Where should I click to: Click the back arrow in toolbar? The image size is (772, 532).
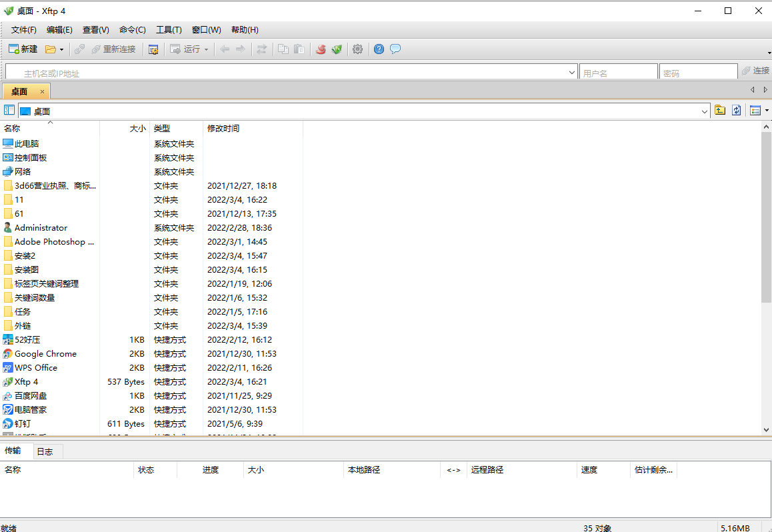point(225,49)
